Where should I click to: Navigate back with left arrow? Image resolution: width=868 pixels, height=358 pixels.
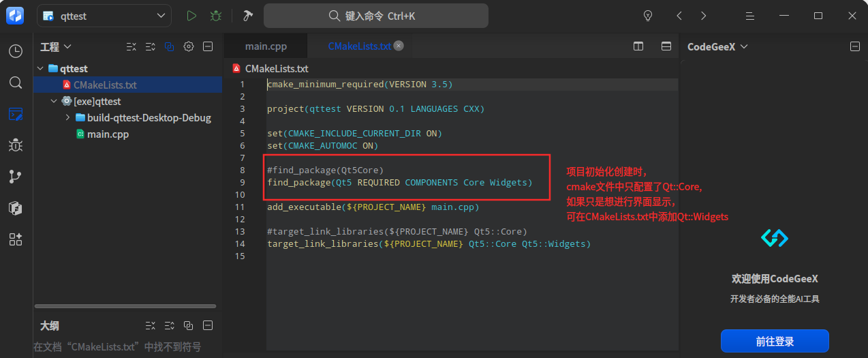pos(679,16)
